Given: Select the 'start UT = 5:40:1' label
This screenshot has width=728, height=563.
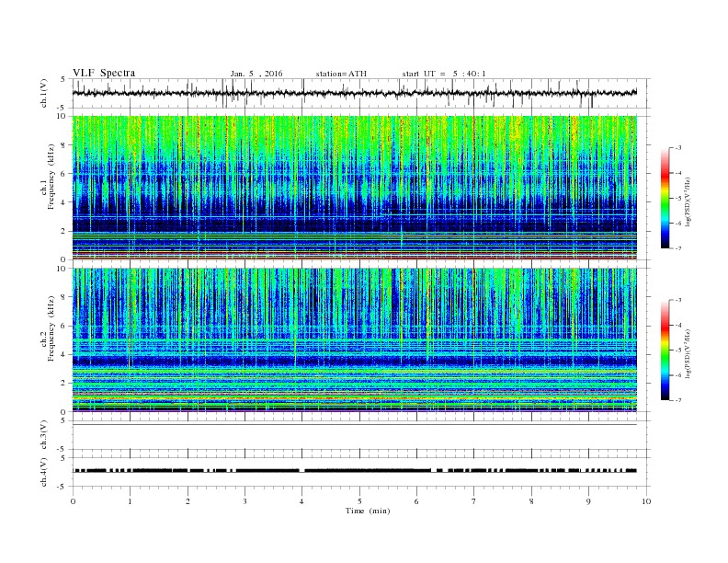Looking at the screenshot, I should [x=444, y=74].
